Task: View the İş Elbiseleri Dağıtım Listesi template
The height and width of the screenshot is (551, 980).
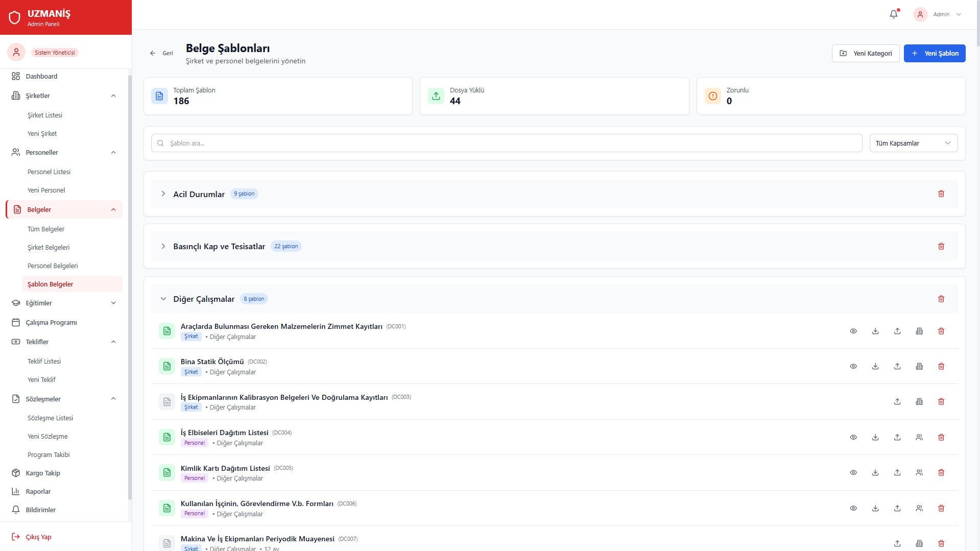Action: (853, 438)
